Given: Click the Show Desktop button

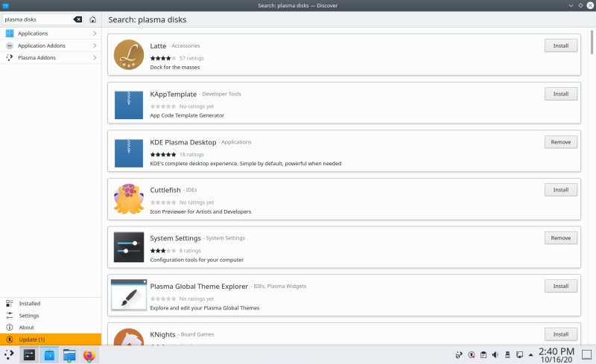Looking at the screenshot, I should [587, 355].
